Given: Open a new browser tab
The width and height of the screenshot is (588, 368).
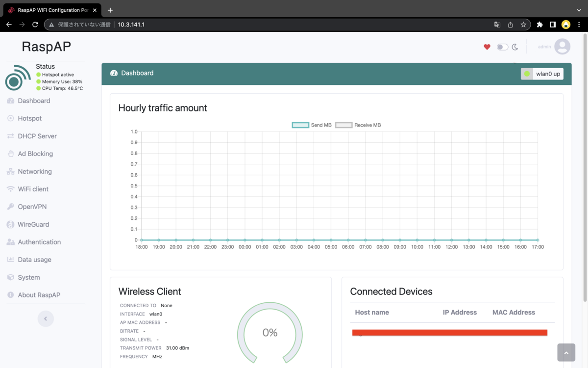Looking at the screenshot, I should pos(110,10).
